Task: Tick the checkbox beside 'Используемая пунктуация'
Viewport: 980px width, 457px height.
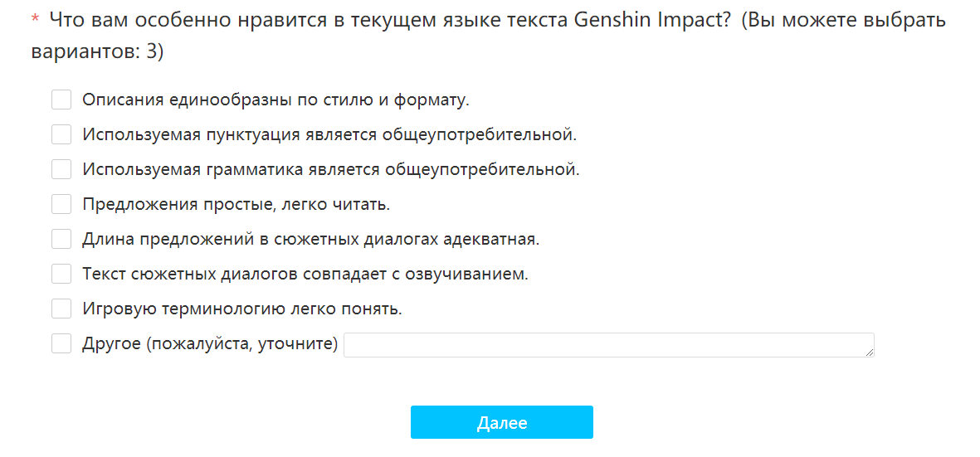Action: [x=61, y=135]
